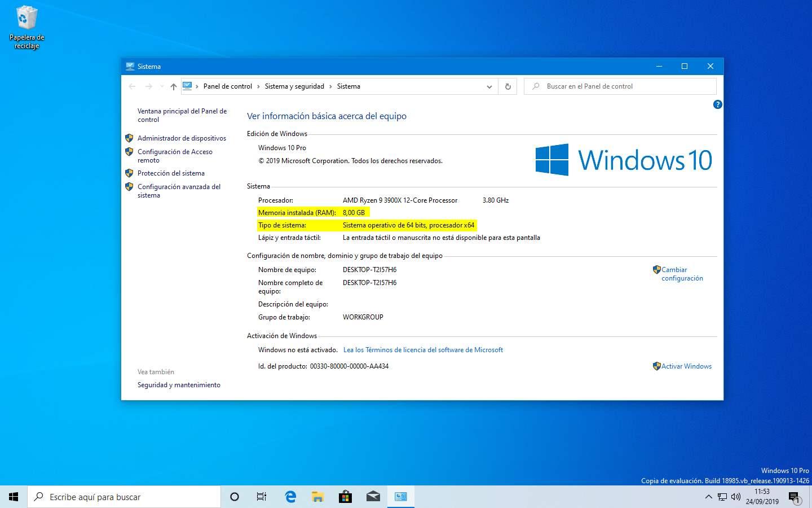
Task: Click the Control Panel taskbar icon
Action: [x=401, y=497]
